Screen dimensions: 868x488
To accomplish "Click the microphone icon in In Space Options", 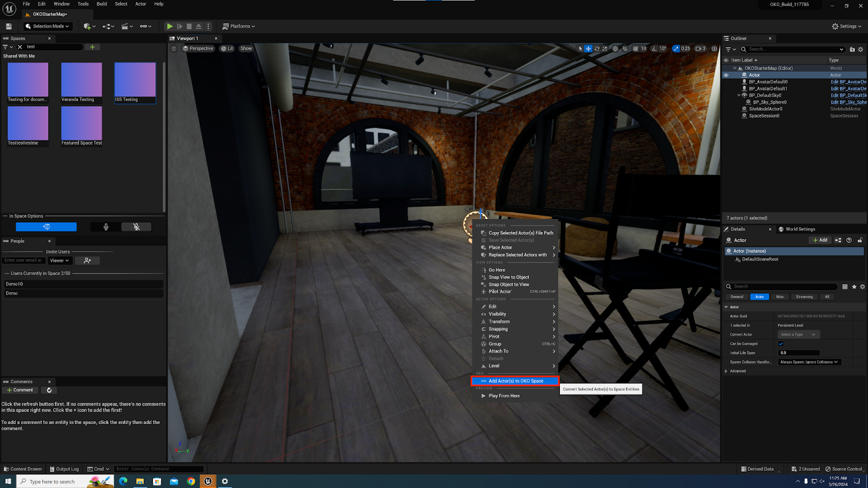I will [x=106, y=227].
